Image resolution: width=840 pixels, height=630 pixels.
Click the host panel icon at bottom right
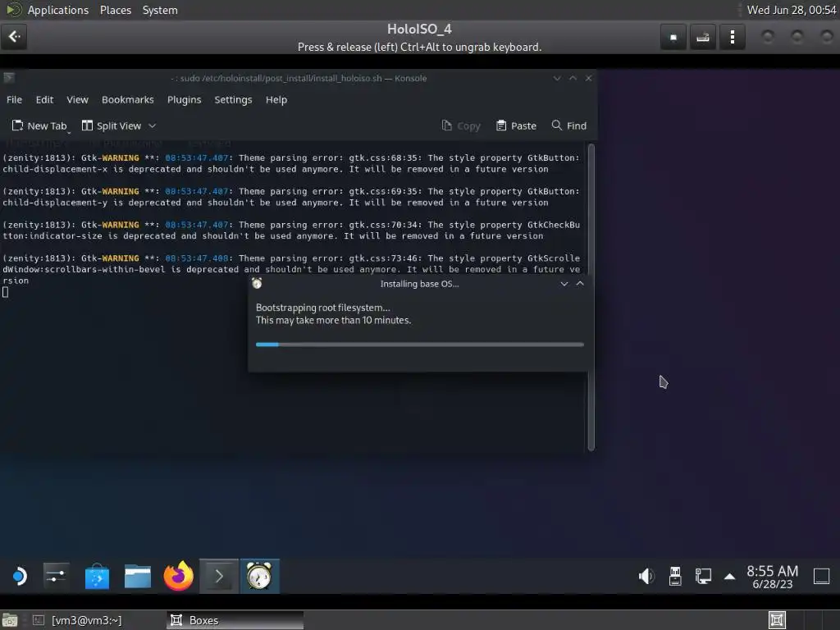778,620
